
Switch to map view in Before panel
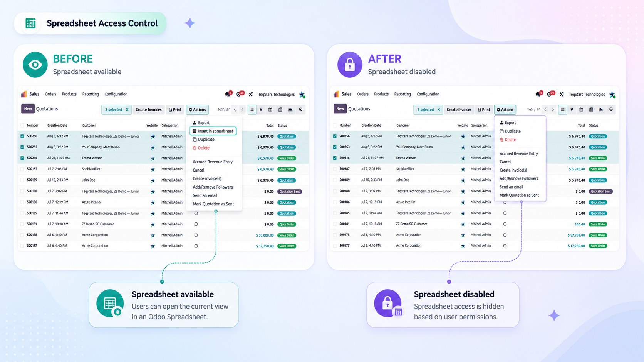(261, 110)
